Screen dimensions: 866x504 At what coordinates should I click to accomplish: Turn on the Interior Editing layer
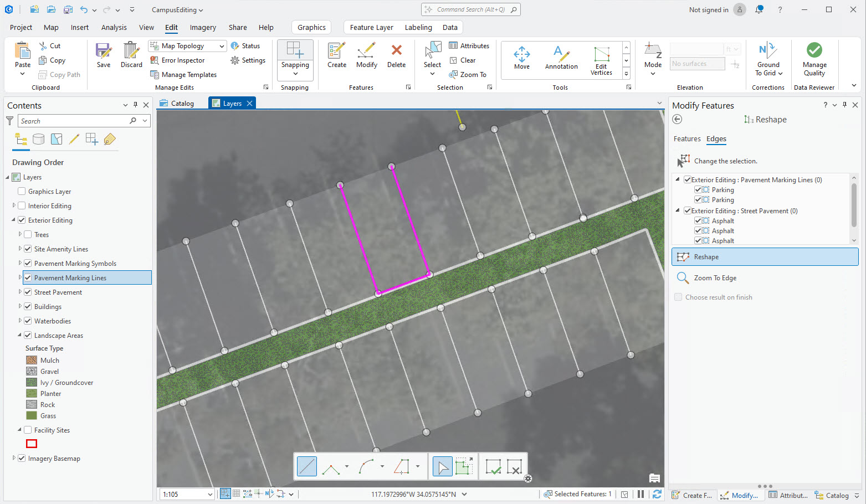tap(22, 206)
